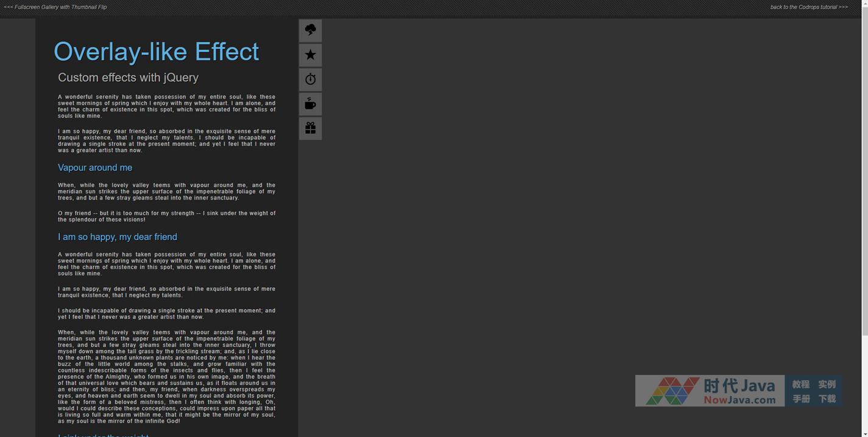Screen dimensions: 868x437
Task: Click the paragraph starting O my friend
Action: 166,216
